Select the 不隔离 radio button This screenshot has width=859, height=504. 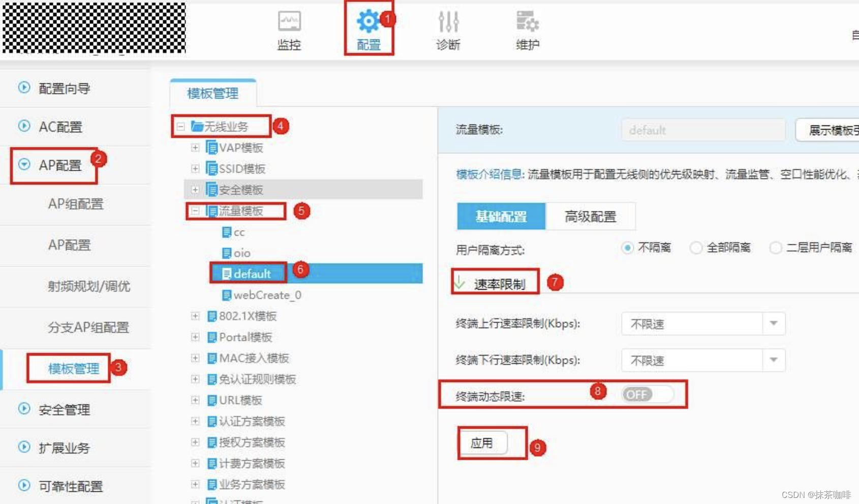(627, 248)
